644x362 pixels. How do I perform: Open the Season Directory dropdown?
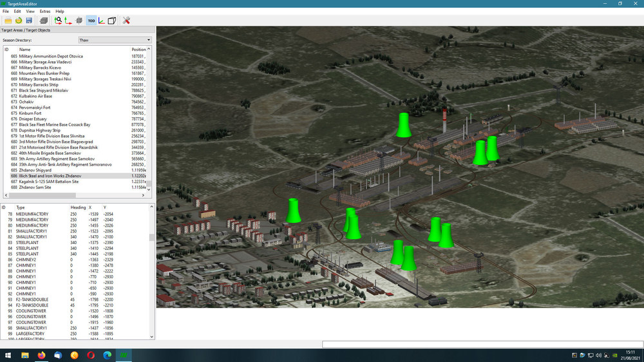(115, 41)
